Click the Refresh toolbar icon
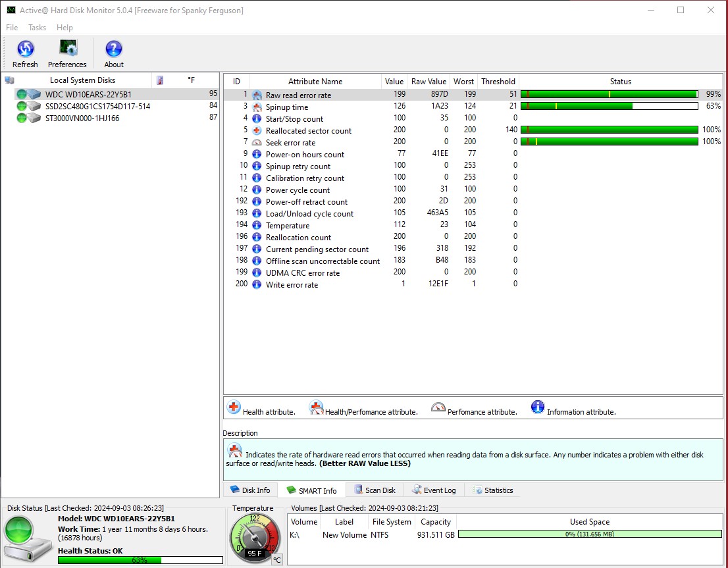This screenshot has width=728, height=568. tap(25, 49)
